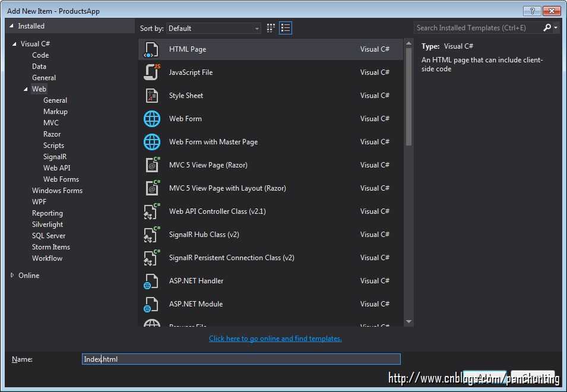Click the dialog Help question mark button
This screenshot has width=567, height=392.
coord(532,11)
